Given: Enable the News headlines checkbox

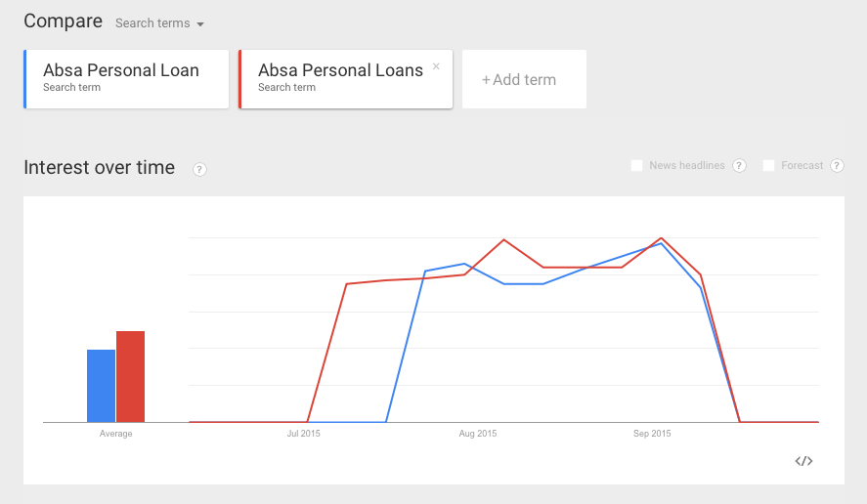Looking at the screenshot, I should click(637, 166).
